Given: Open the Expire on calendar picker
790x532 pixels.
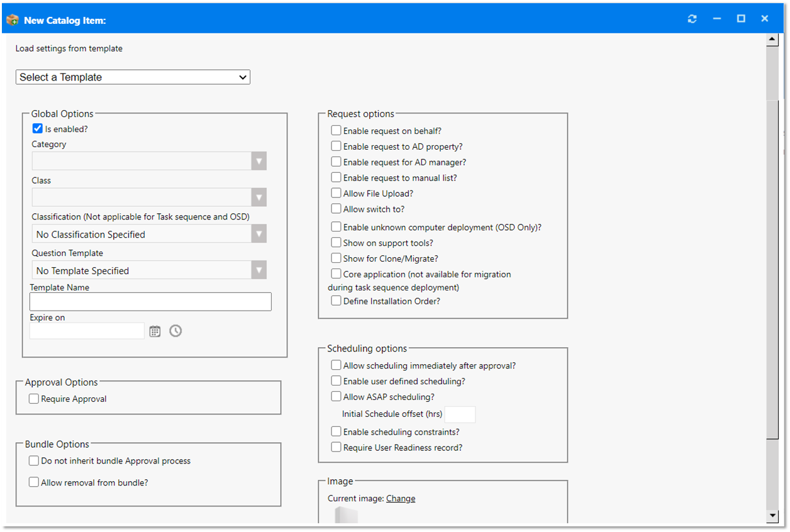Looking at the screenshot, I should [x=155, y=331].
